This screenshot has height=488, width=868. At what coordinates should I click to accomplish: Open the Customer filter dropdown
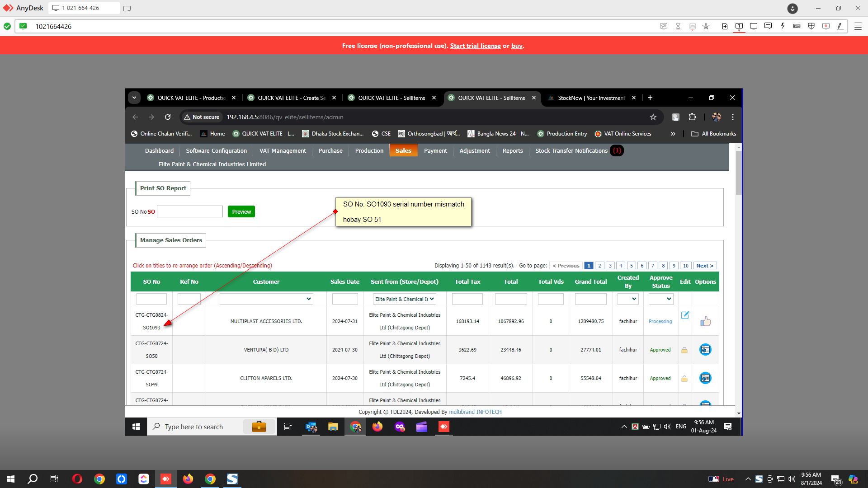[x=266, y=299]
